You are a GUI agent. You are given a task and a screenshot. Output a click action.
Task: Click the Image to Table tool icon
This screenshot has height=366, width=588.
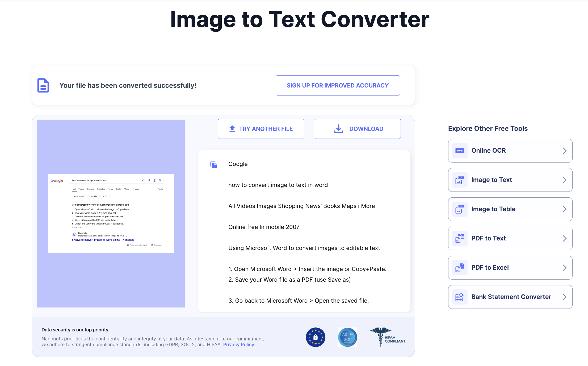pyautogui.click(x=460, y=209)
